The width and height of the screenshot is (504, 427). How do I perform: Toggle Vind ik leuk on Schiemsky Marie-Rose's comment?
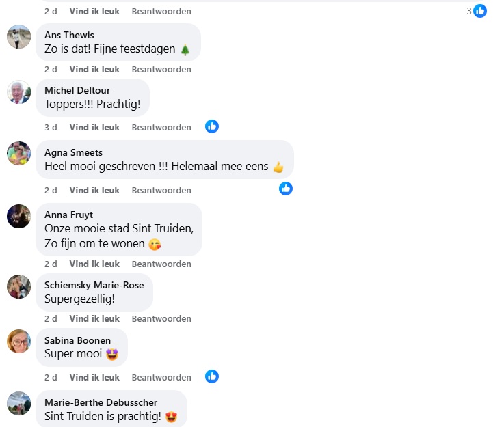click(x=94, y=318)
